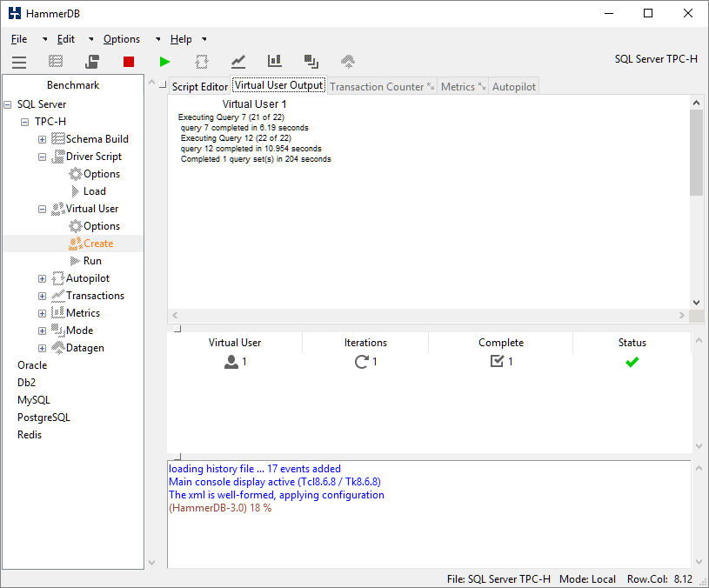Click the Metrics tree icon
The image size is (709, 588).
[58, 313]
